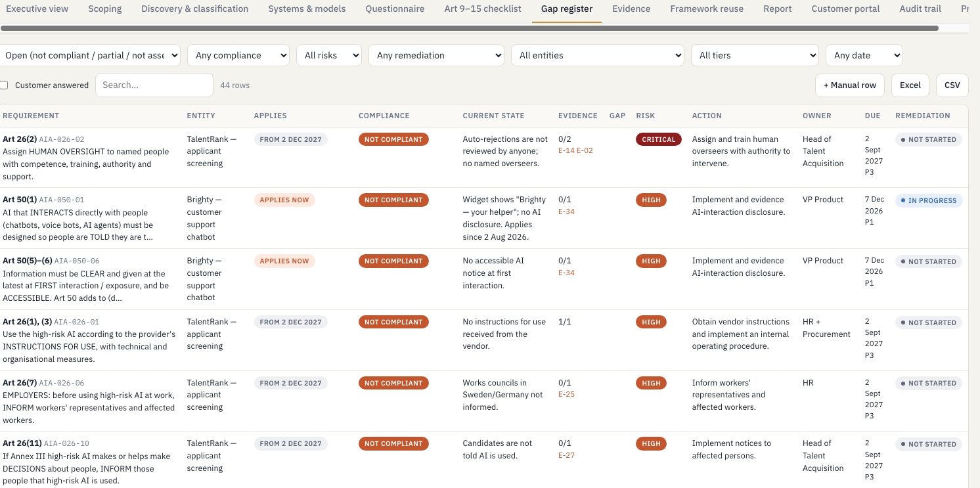Switch to the Executive view tab

coord(37,9)
